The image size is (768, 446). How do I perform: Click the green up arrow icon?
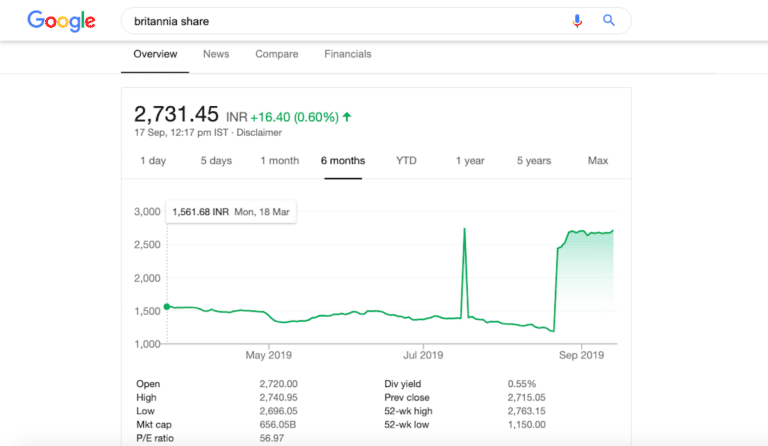[x=347, y=117]
